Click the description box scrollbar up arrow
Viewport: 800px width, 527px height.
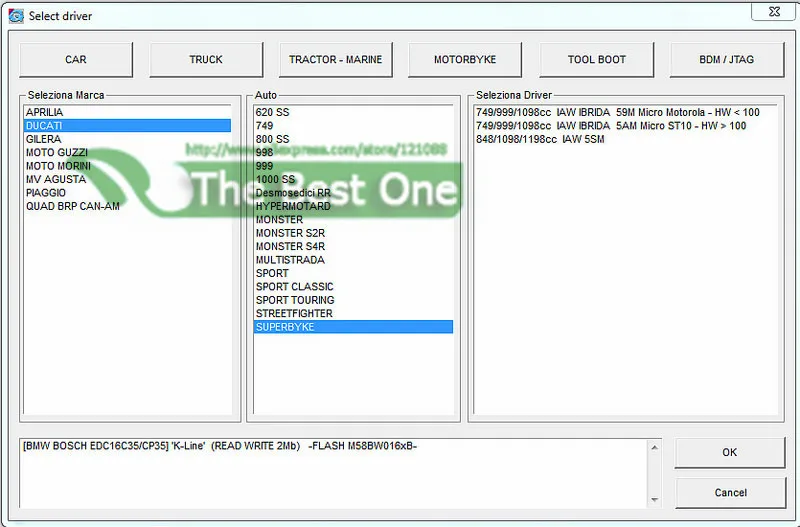pos(655,447)
